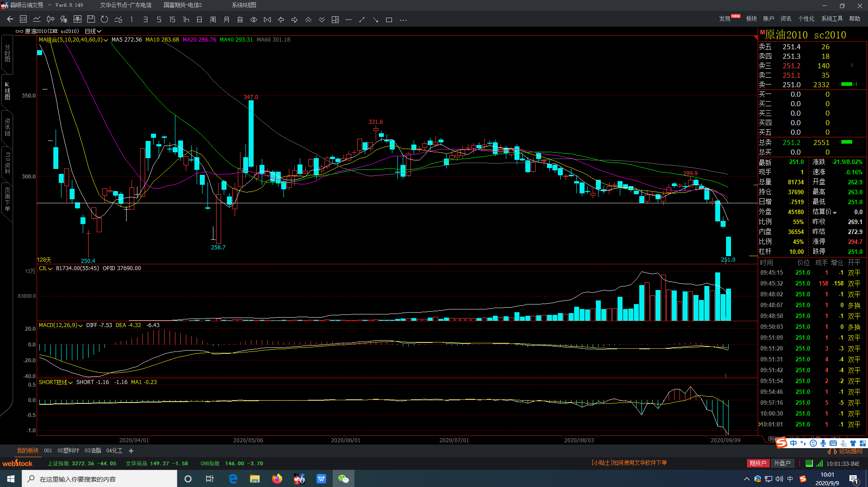Click the split window layout icon
Viewport: 868px width, 487px height.
point(335,19)
